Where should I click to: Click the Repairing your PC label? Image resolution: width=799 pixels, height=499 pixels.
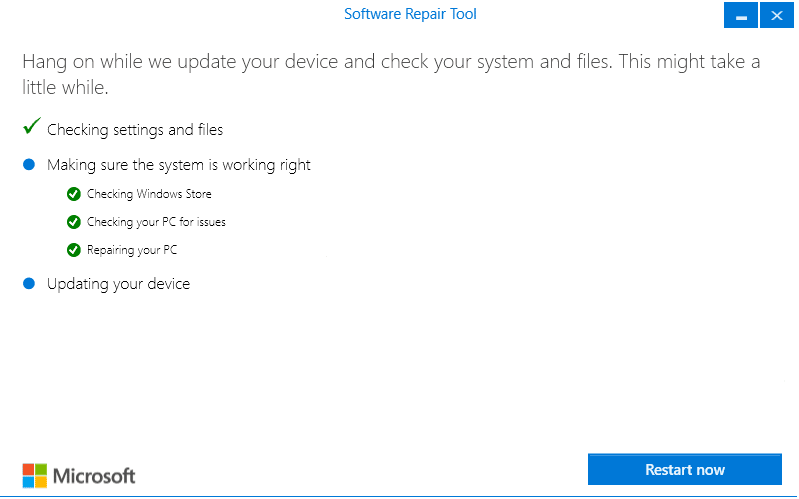tap(132, 250)
